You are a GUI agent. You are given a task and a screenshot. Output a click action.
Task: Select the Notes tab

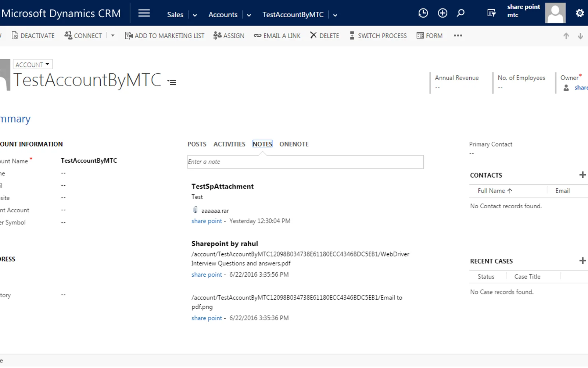coord(262,144)
